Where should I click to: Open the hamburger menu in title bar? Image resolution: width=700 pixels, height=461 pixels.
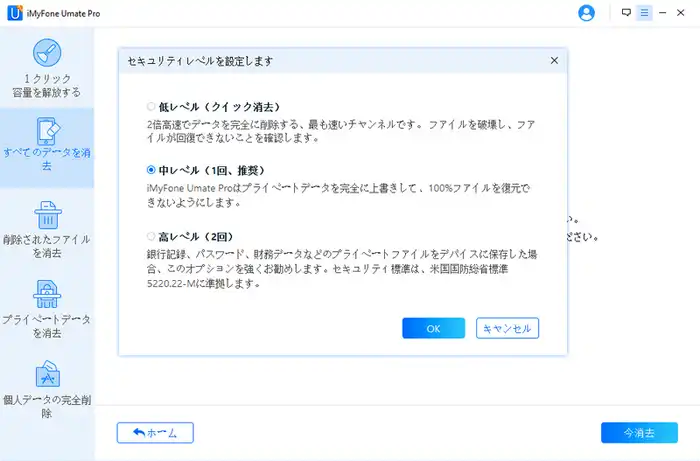click(x=644, y=13)
